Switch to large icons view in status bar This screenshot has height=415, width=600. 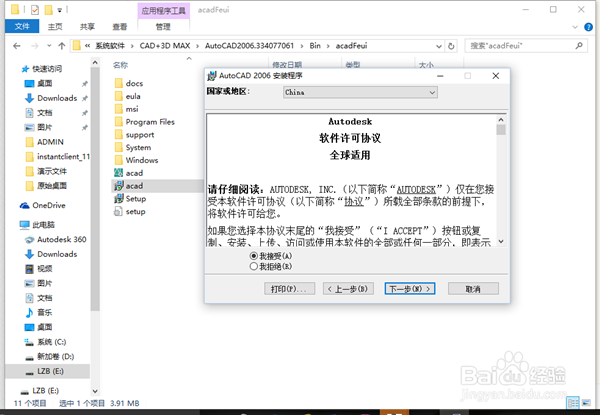[586, 402]
